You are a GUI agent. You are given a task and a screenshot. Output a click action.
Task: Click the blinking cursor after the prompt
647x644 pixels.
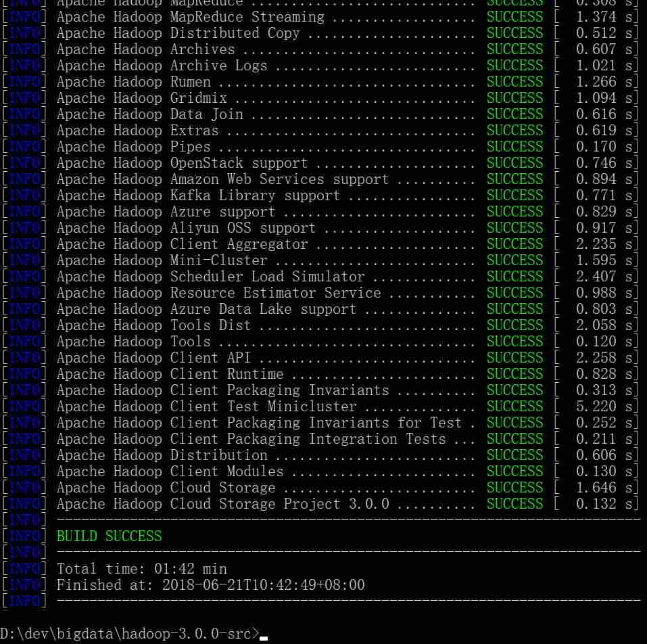(264, 638)
